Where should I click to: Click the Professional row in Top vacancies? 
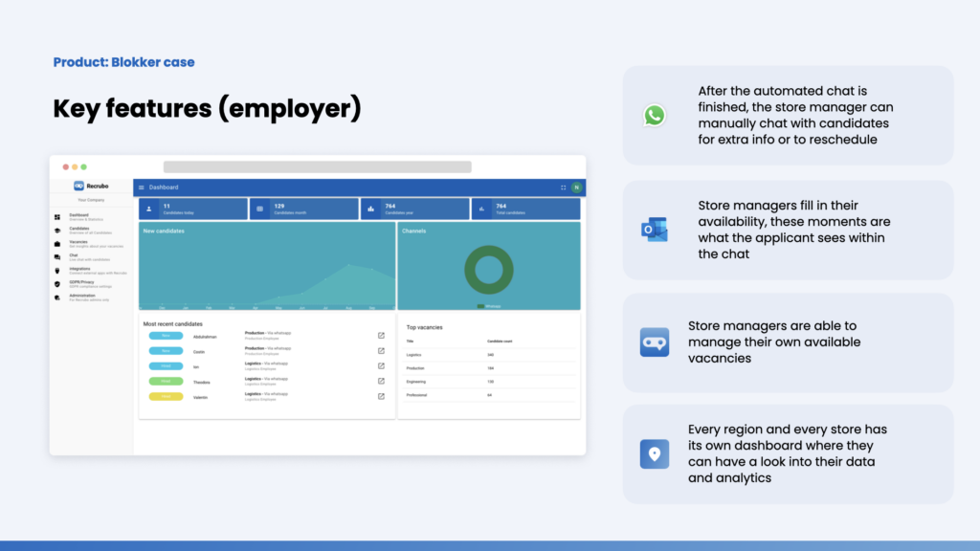click(x=489, y=395)
